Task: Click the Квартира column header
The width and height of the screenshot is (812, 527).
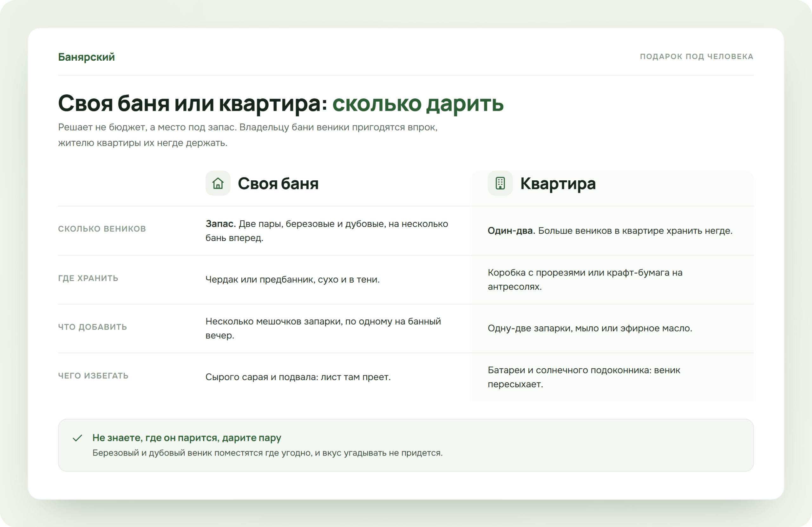Action: click(x=558, y=183)
